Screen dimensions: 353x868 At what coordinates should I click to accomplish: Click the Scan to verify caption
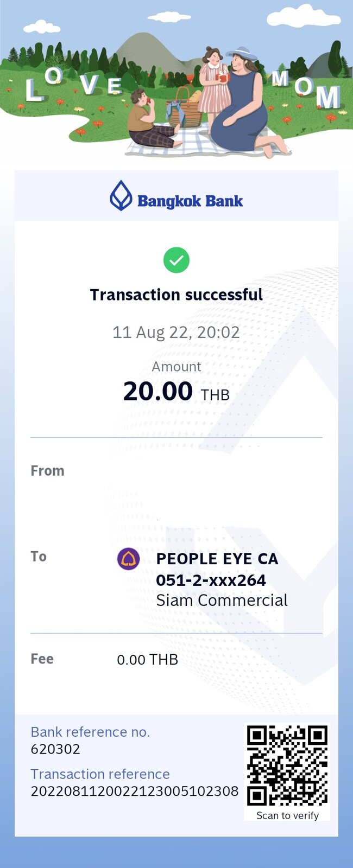coord(287,815)
